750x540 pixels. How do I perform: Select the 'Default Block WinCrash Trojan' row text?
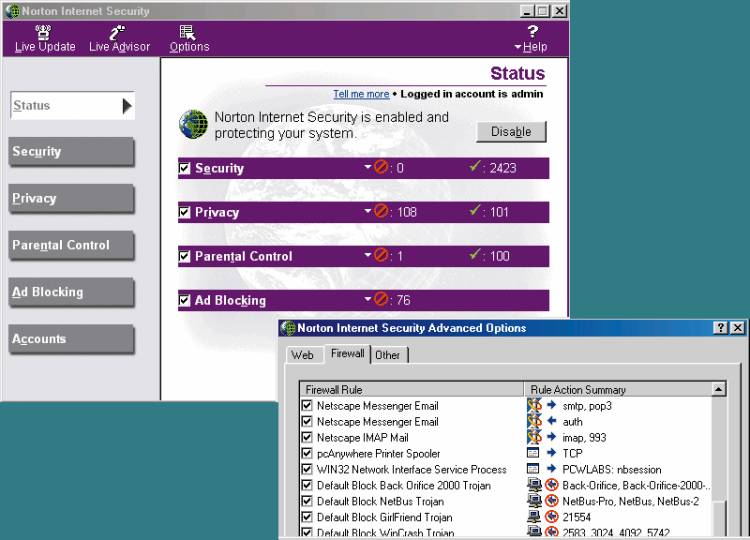click(x=386, y=532)
